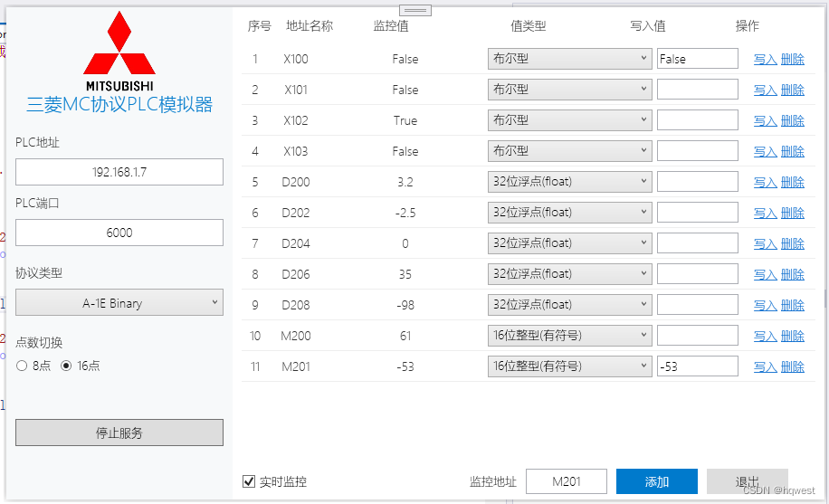The height and width of the screenshot is (504, 829).
Task: Click 写入 link for D206 row
Action: pyautogui.click(x=765, y=274)
